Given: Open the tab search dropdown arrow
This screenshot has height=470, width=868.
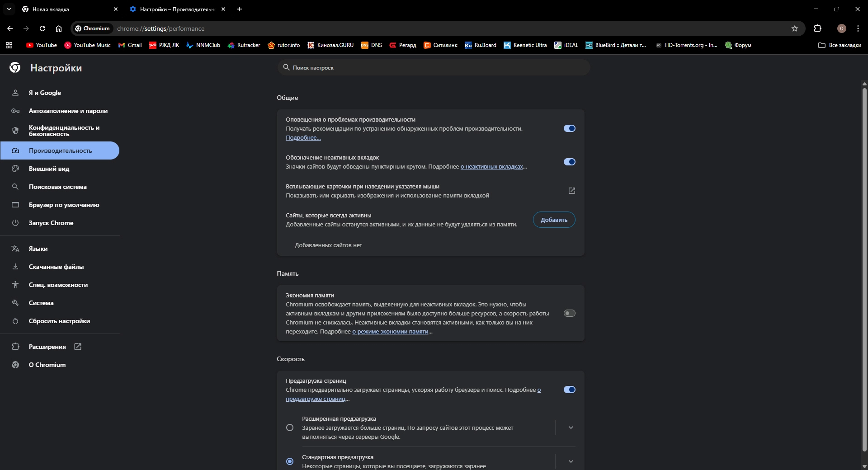Looking at the screenshot, I should (x=9, y=9).
